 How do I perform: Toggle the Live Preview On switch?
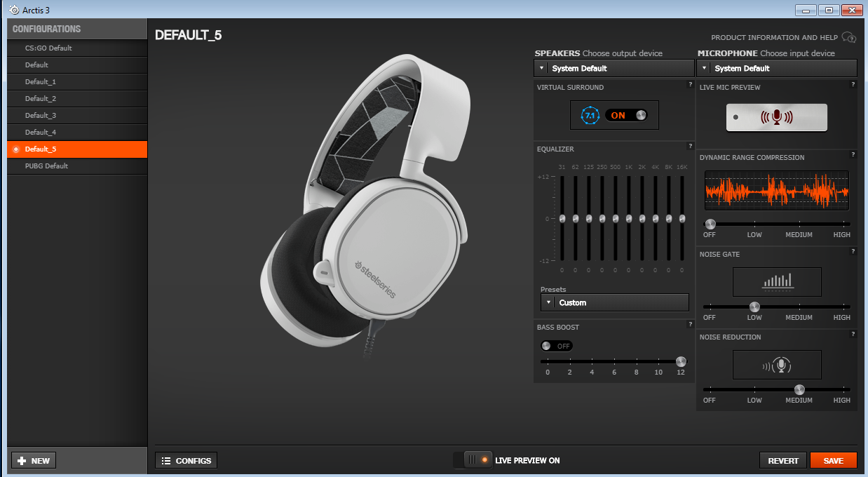(474, 460)
